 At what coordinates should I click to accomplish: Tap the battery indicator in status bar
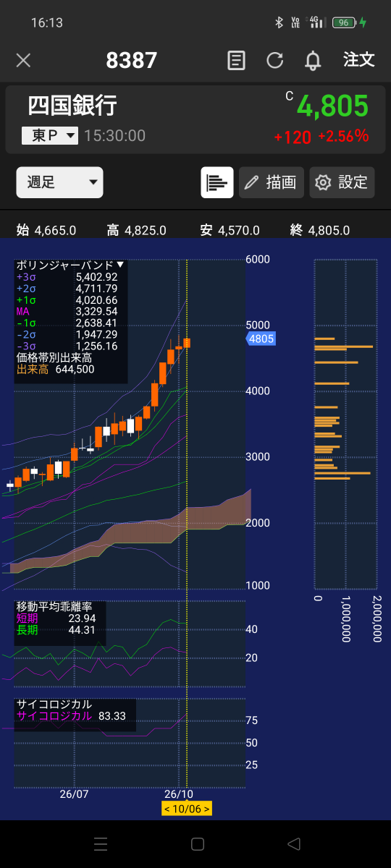click(x=345, y=22)
